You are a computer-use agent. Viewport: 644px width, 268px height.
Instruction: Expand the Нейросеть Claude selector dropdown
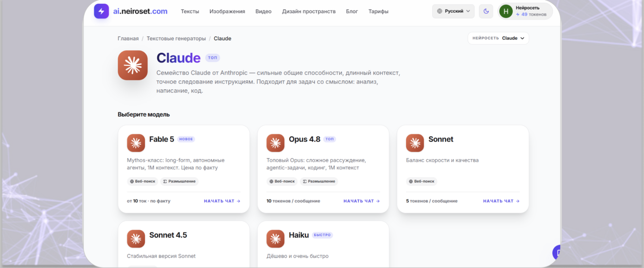click(x=498, y=38)
